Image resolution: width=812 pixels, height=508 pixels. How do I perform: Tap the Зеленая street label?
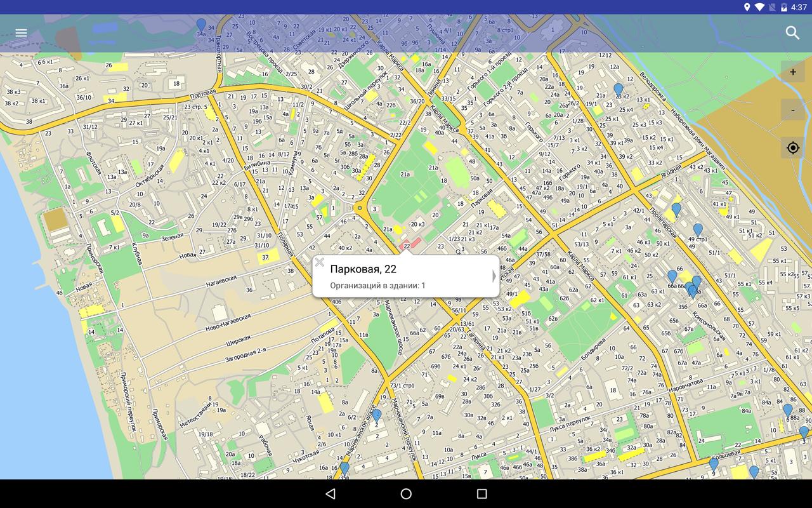pyautogui.click(x=171, y=237)
